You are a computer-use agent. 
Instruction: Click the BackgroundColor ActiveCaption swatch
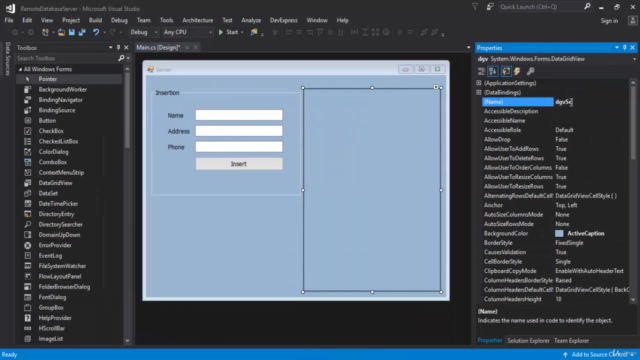click(559, 233)
